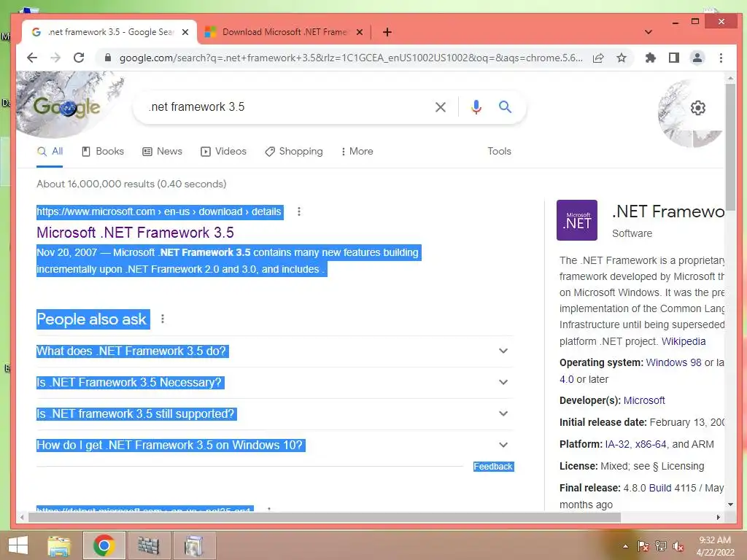747x560 pixels.
Task: Close the Download Microsoft .NET Framework tab
Action: (x=360, y=32)
